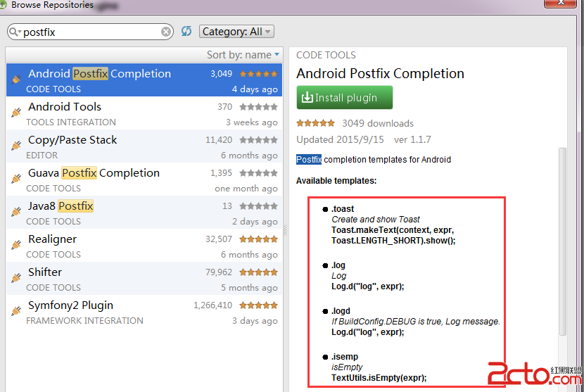Click the refresh repositories icon
Viewport: 584px width, 392px height.
(186, 31)
